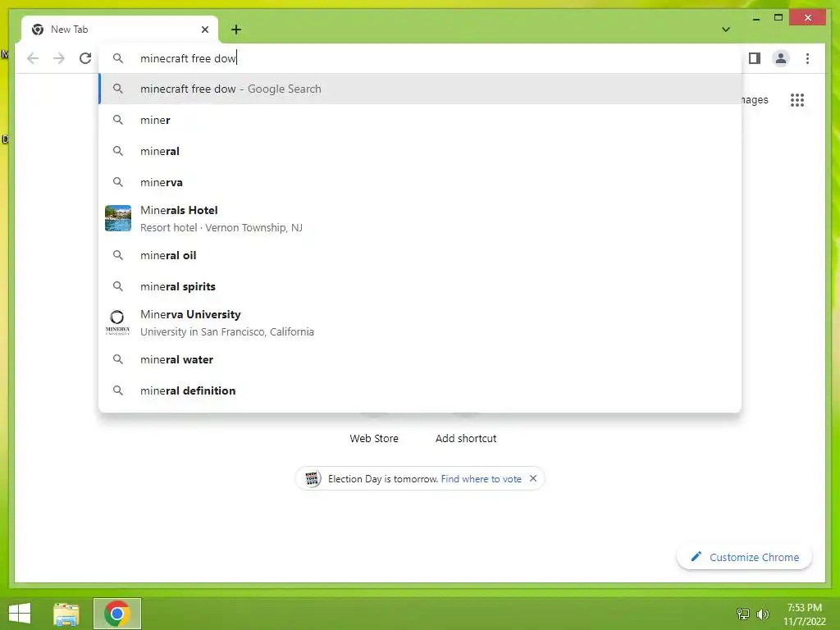Choose the 'mineral oil' suggestion
Image resolution: width=840 pixels, height=630 pixels.
[x=420, y=256]
